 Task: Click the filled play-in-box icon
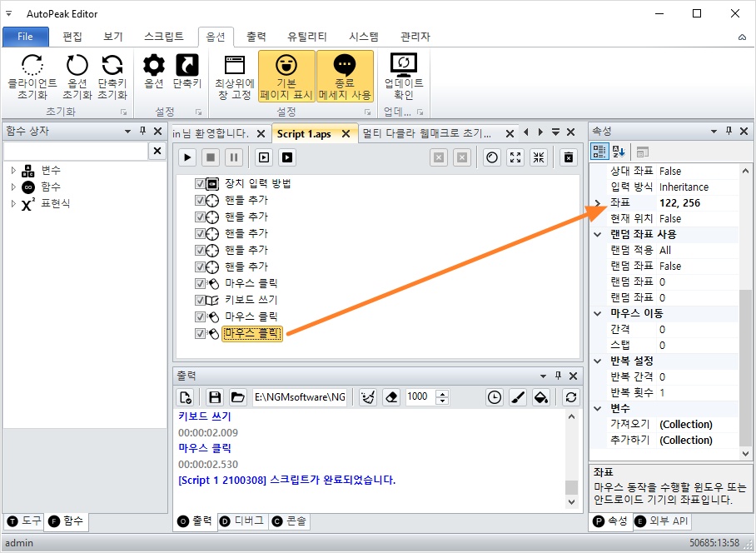click(287, 157)
